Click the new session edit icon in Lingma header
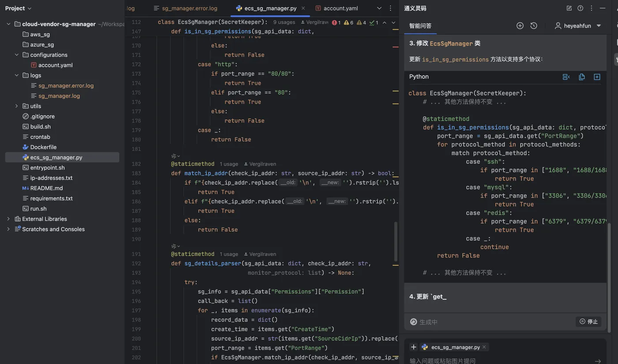The width and height of the screenshot is (618, 364). [569, 8]
